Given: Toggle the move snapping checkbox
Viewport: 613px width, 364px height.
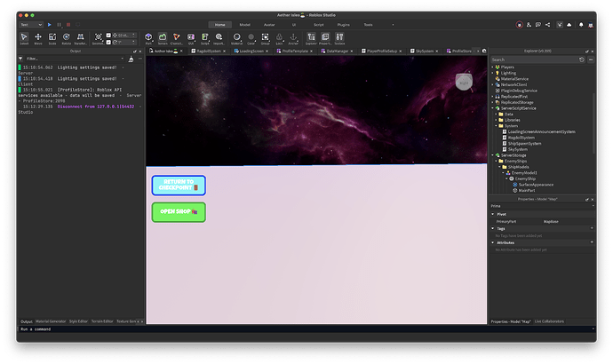Looking at the screenshot, I should pos(109,35).
